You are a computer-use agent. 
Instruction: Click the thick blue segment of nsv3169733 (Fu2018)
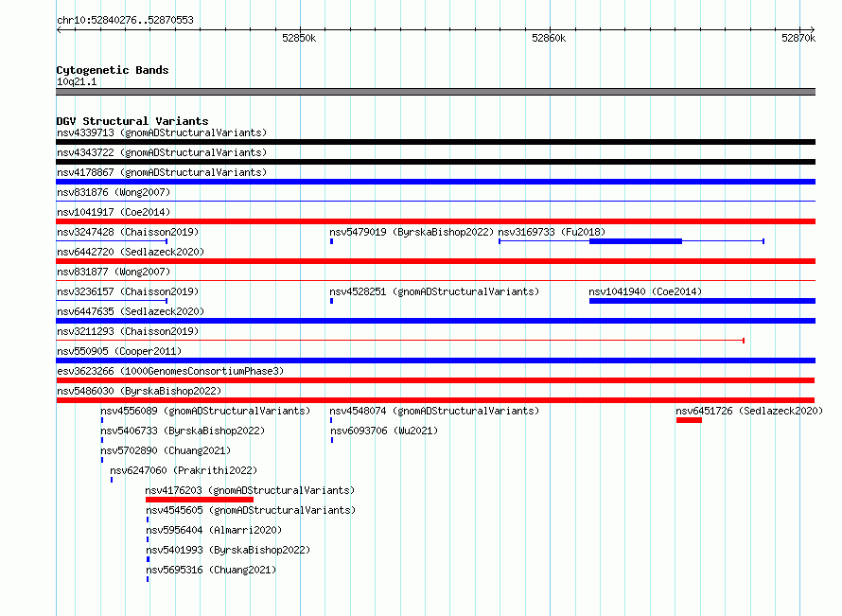[635, 241]
